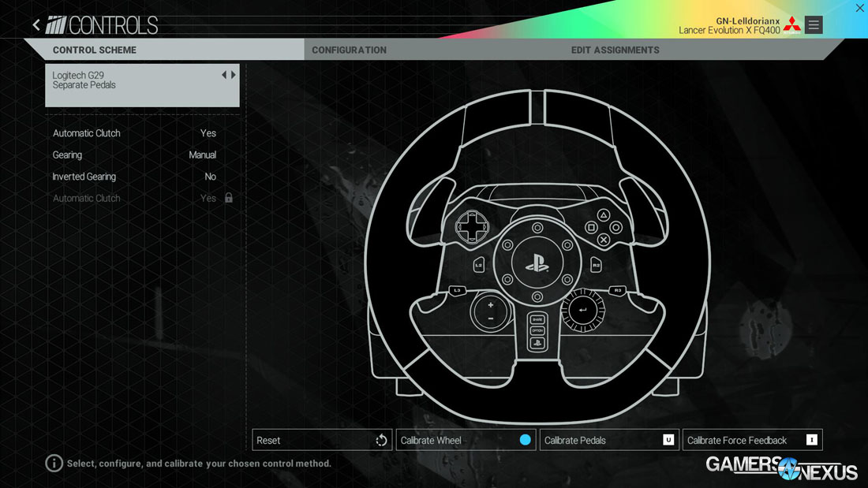Screen dimensions: 868x488
Task: Click the left arrow on the G29 selector
Action: tap(222, 74)
